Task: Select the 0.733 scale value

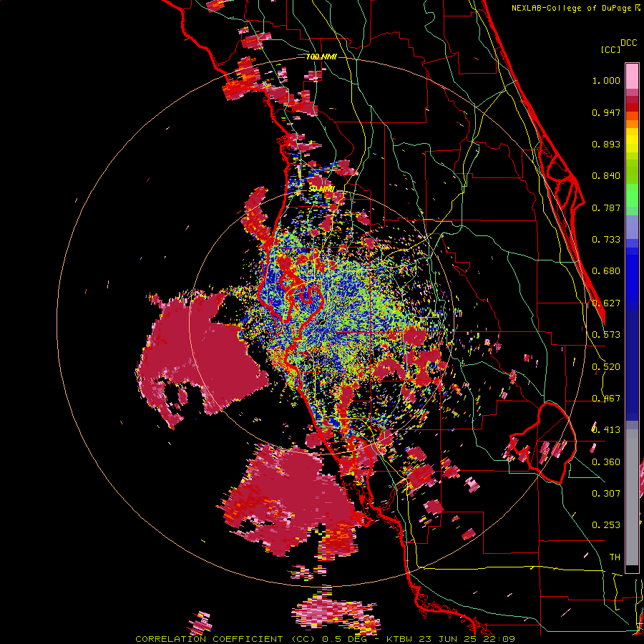Action: click(x=606, y=240)
